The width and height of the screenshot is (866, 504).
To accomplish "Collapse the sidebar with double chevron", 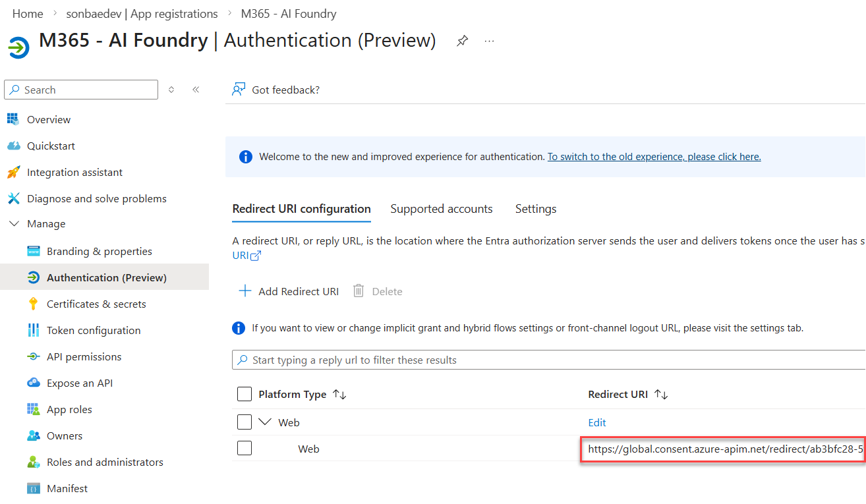I will pos(196,90).
